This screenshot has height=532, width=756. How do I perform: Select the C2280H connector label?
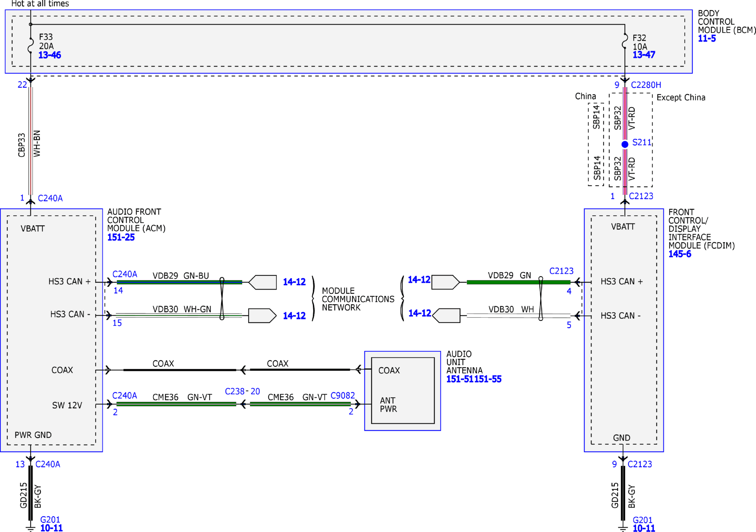click(646, 85)
